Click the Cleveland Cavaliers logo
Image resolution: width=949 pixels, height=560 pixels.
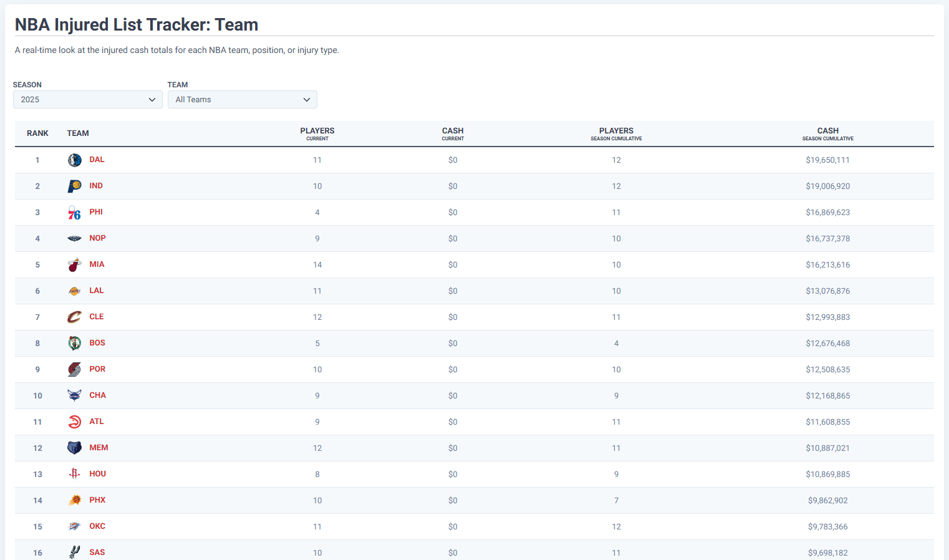[x=74, y=317]
